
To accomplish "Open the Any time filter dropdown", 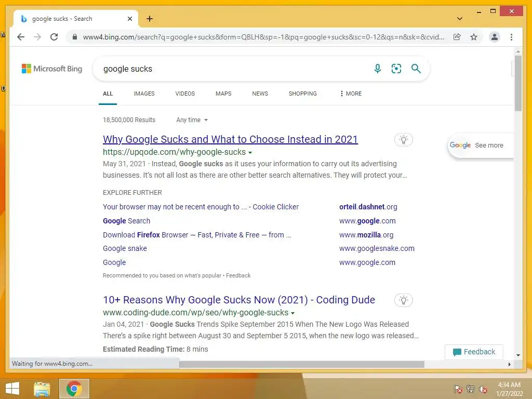I will click(x=192, y=120).
